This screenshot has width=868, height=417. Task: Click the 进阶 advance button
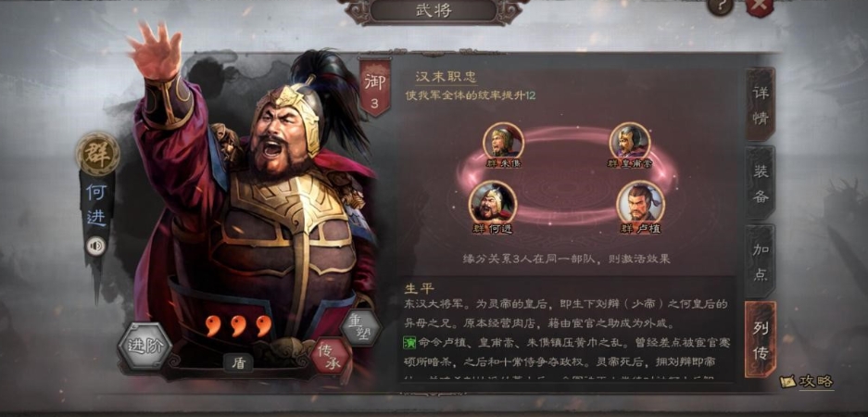pyautogui.click(x=145, y=347)
